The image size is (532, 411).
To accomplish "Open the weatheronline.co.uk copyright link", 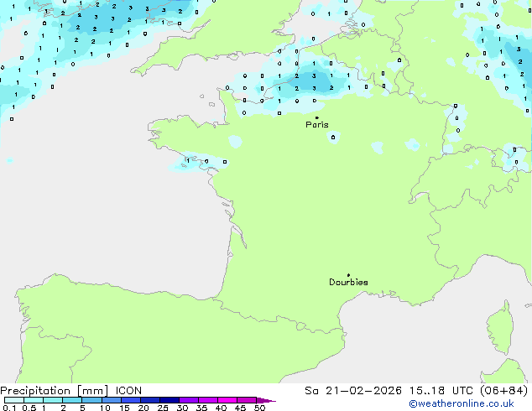I will tap(462, 403).
